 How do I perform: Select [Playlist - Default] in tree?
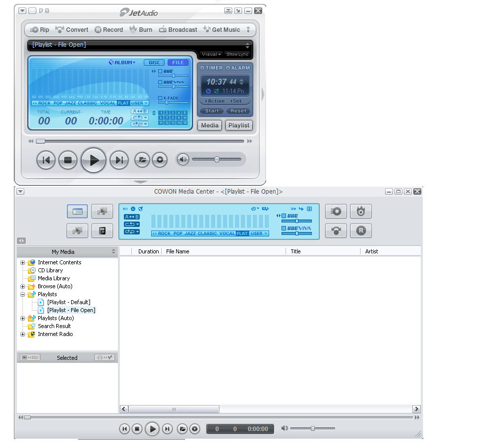point(69,303)
